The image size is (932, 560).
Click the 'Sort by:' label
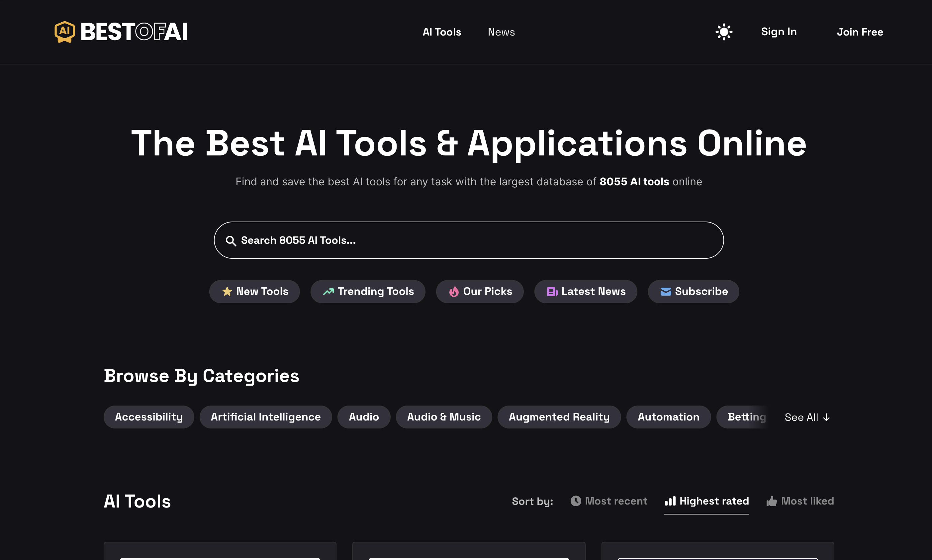point(532,502)
